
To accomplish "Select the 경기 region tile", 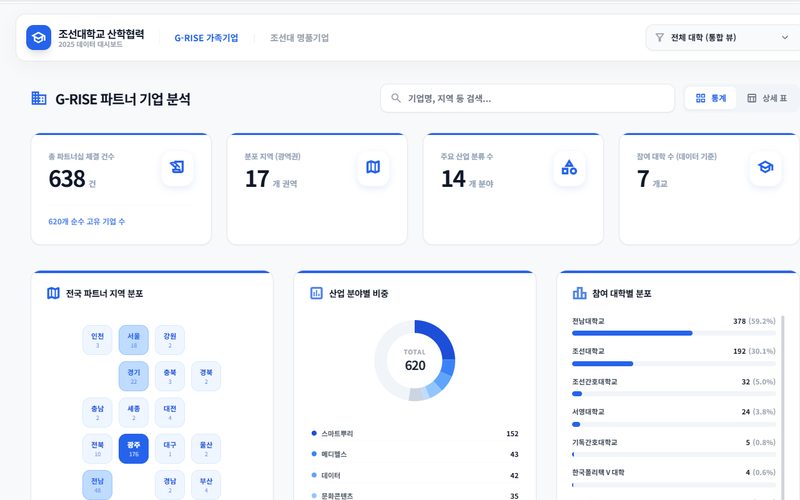I will pyautogui.click(x=134, y=376).
